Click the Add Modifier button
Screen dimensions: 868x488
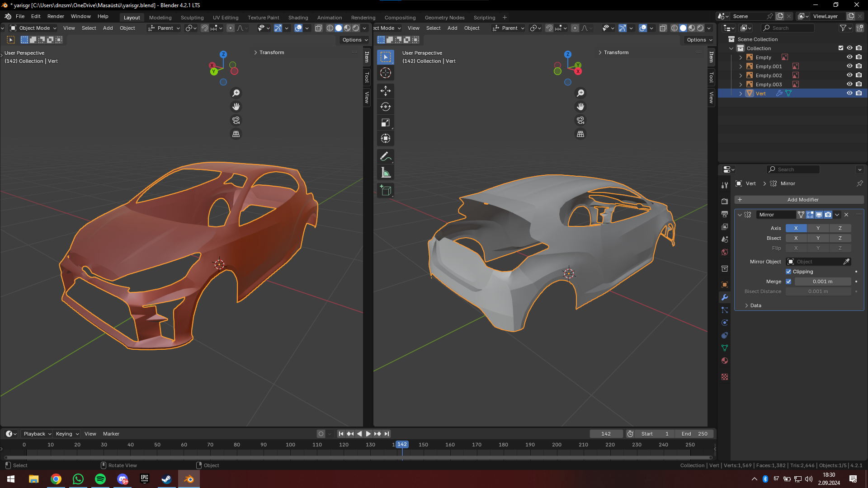pos(799,200)
